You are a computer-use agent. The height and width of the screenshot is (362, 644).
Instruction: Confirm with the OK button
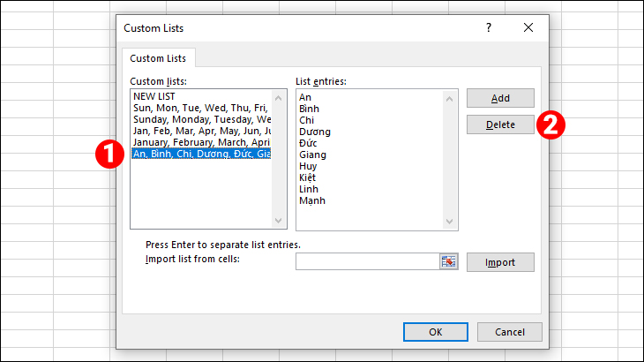(435, 332)
